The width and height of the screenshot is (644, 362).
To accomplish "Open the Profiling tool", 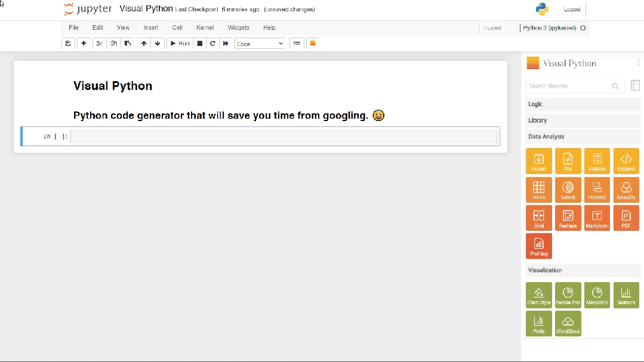I will pyautogui.click(x=539, y=246).
